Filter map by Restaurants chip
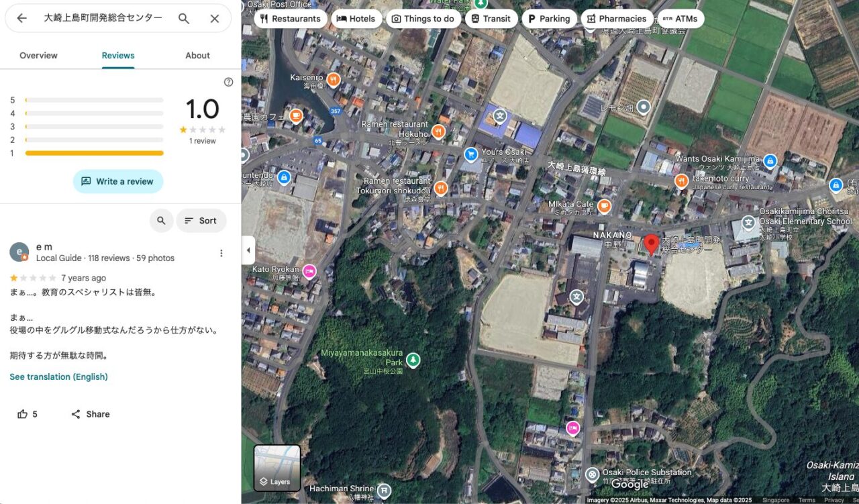859x504 pixels. pos(291,19)
